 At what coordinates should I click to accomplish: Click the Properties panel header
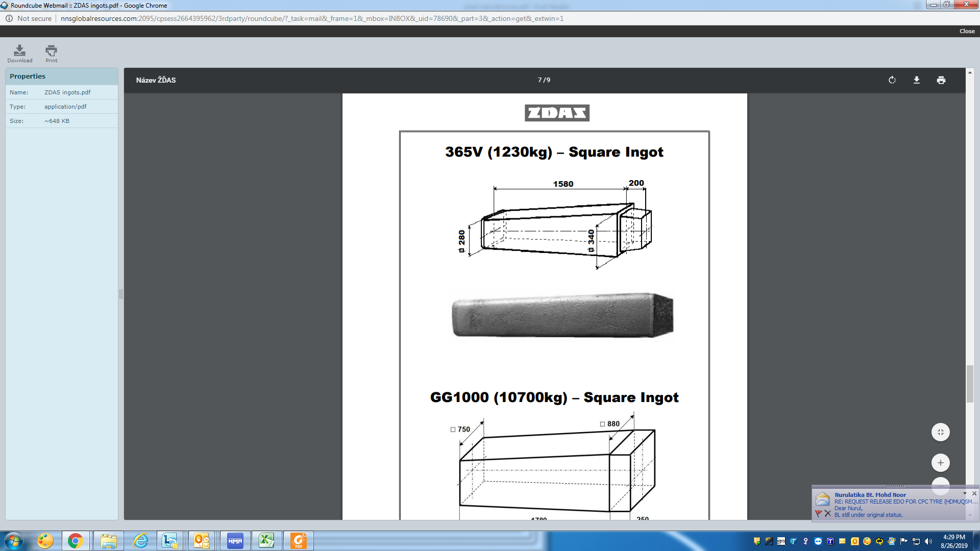pyautogui.click(x=62, y=76)
